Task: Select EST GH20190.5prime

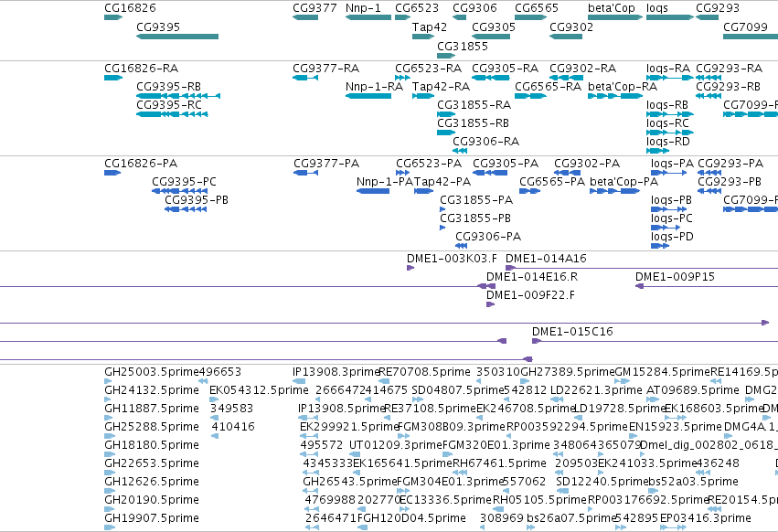Action: click(152, 500)
